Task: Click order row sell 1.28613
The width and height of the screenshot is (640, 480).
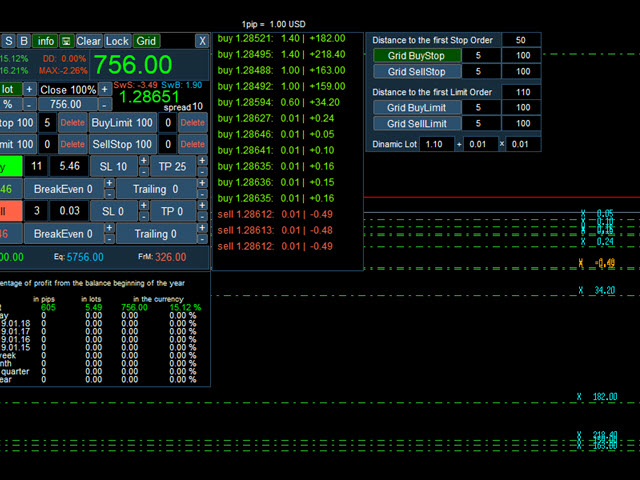Action: click(x=275, y=230)
